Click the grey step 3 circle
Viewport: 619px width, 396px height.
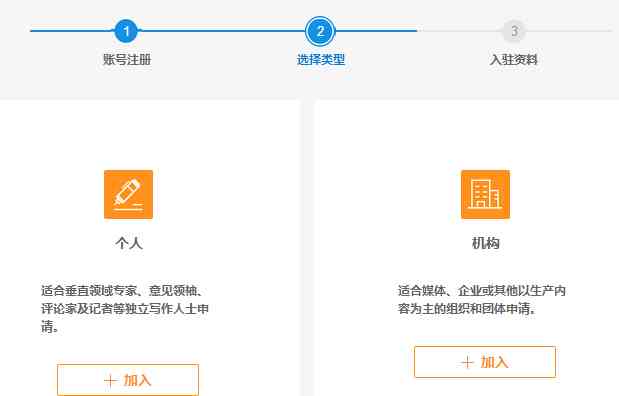(514, 31)
